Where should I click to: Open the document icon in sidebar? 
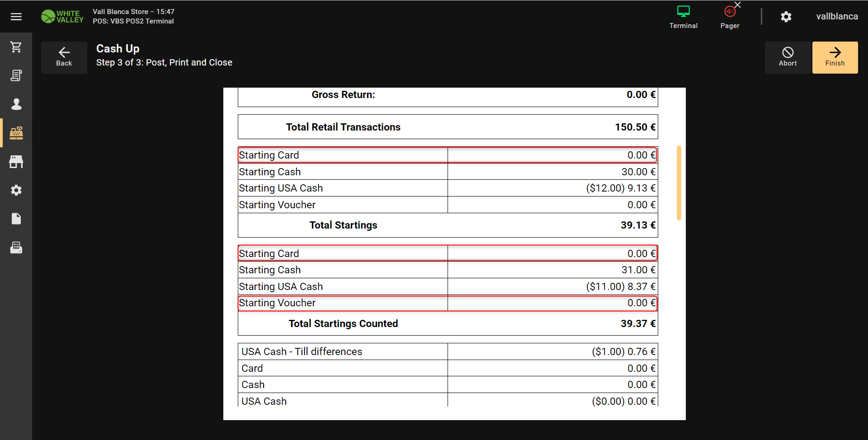pyautogui.click(x=16, y=219)
